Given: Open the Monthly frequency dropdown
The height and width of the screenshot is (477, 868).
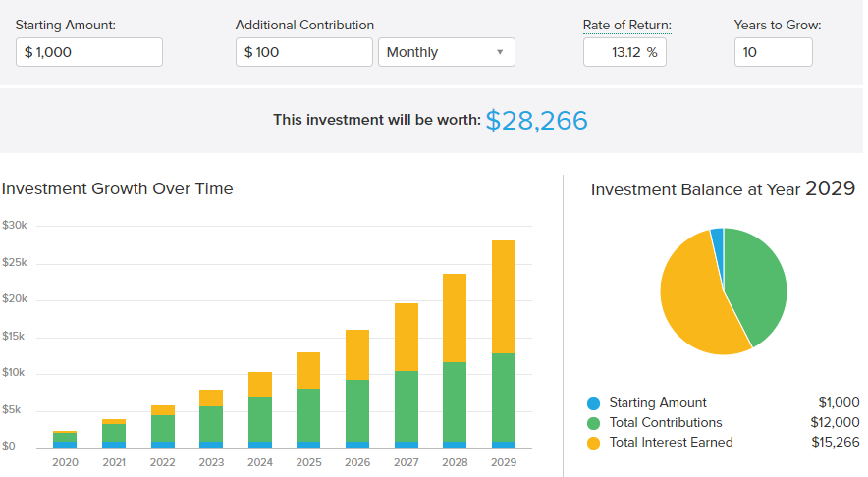Looking at the screenshot, I should click(x=446, y=52).
